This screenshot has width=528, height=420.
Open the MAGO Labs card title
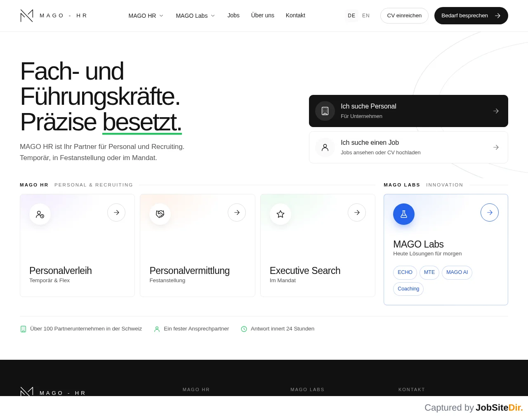418,244
